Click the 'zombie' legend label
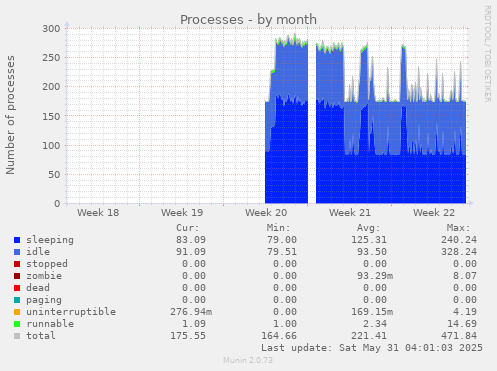Viewport: 497px width, 371px height. pyautogui.click(x=44, y=276)
